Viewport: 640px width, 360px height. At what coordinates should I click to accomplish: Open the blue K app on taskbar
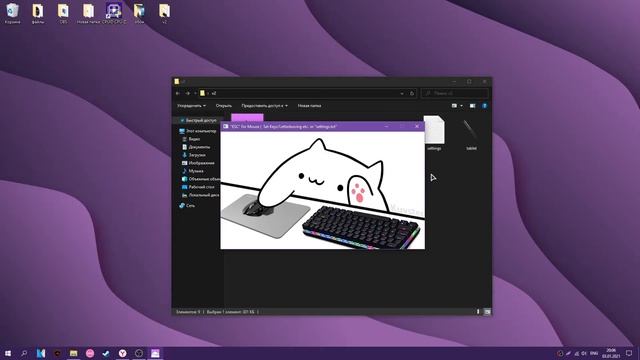[40, 353]
